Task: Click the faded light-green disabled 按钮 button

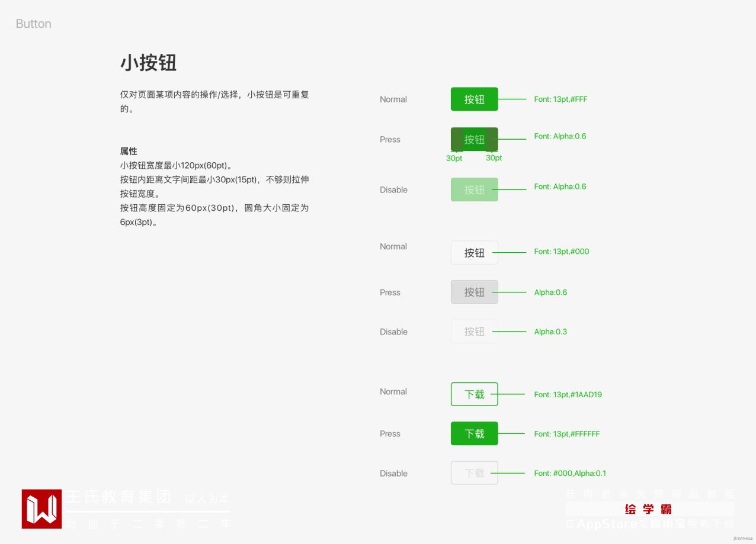Action: point(474,189)
